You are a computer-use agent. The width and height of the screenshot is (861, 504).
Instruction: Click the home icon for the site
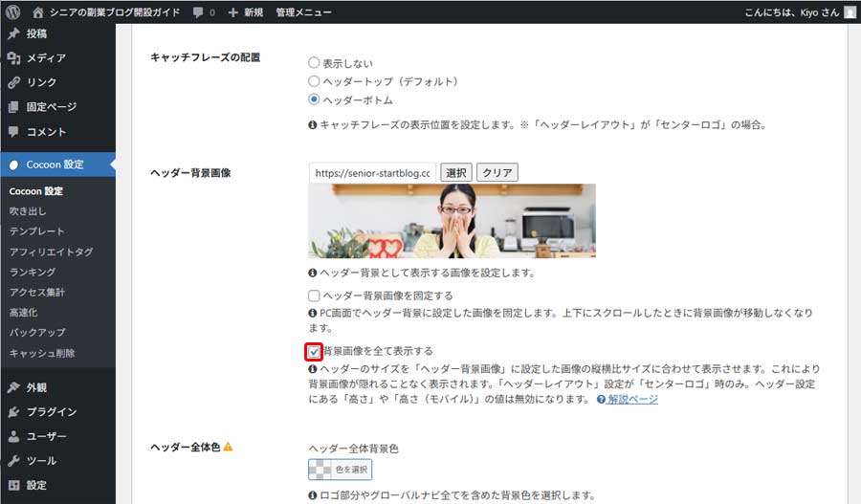pyautogui.click(x=38, y=12)
